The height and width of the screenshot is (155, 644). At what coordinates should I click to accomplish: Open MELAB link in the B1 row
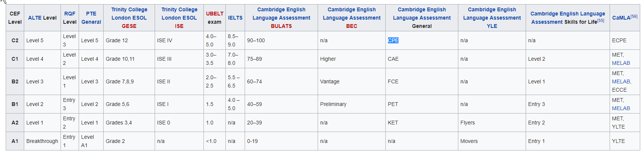621,108
